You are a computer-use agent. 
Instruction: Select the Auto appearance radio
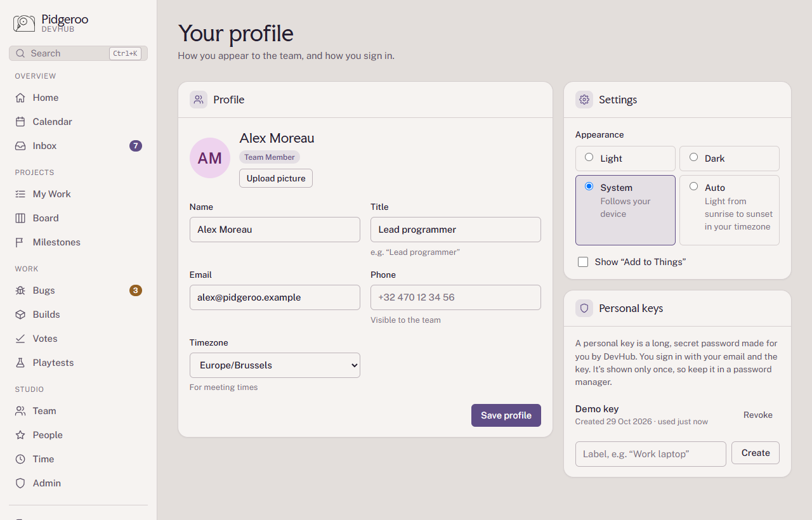pyautogui.click(x=693, y=186)
